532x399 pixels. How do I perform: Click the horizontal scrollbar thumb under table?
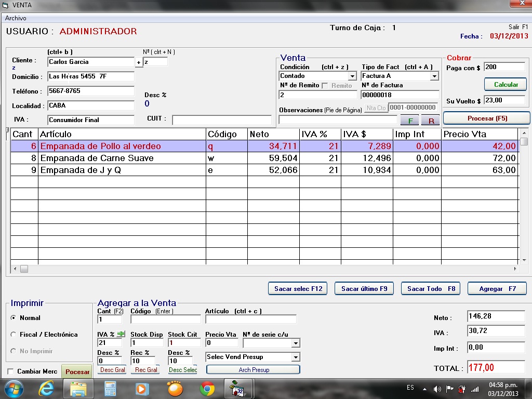click(x=24, y=269)
